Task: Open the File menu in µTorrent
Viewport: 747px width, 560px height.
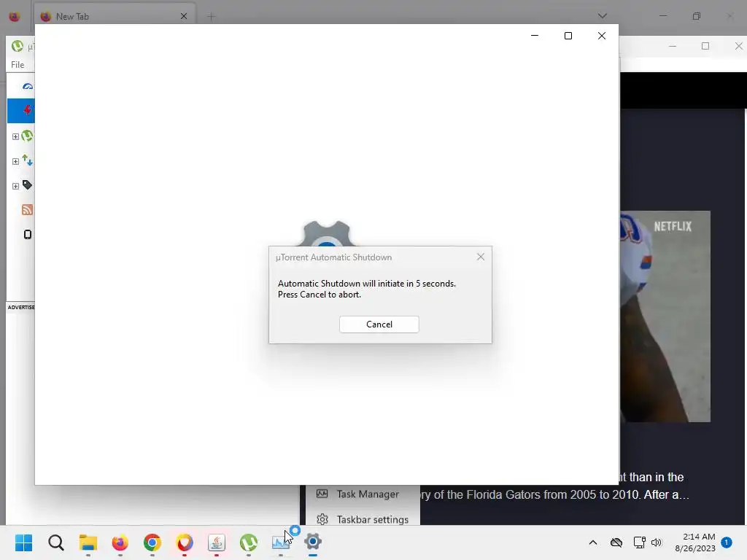Action: 18,65
